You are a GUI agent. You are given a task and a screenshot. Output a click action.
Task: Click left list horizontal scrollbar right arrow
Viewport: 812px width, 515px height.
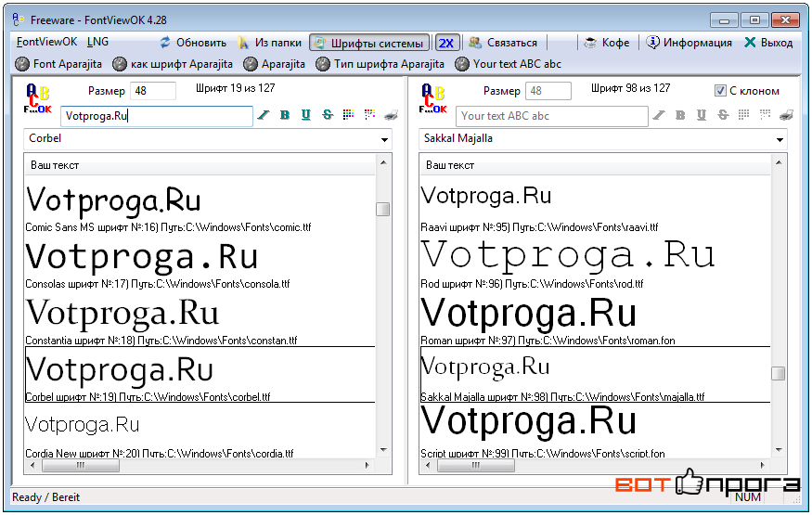pyautogui.click(x=367, y=465)
